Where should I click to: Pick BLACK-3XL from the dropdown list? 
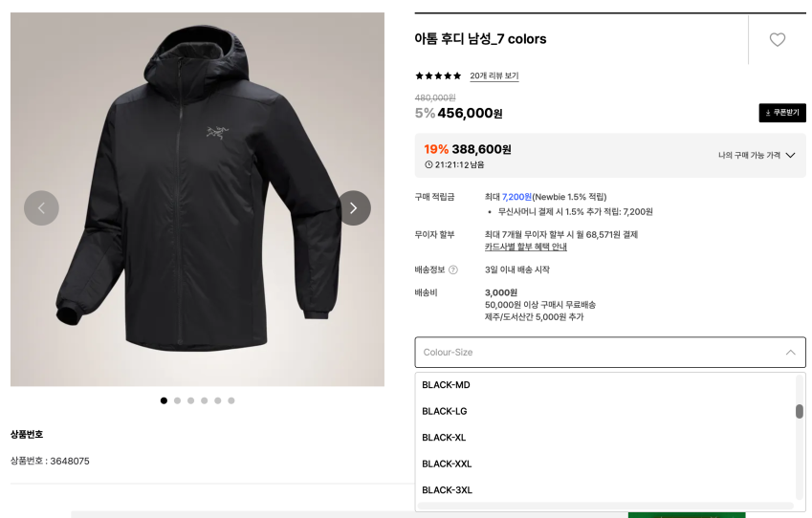[447, 490]
